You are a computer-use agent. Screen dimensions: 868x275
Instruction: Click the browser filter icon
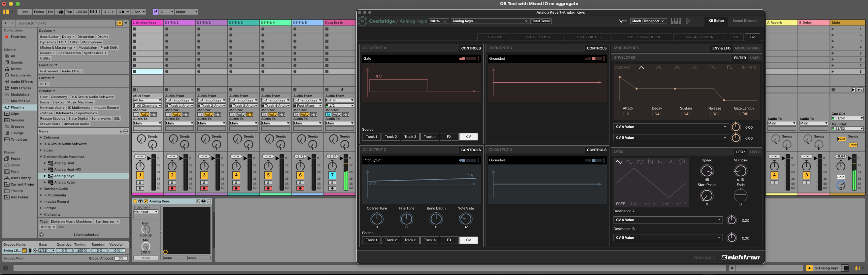(120, 23)
